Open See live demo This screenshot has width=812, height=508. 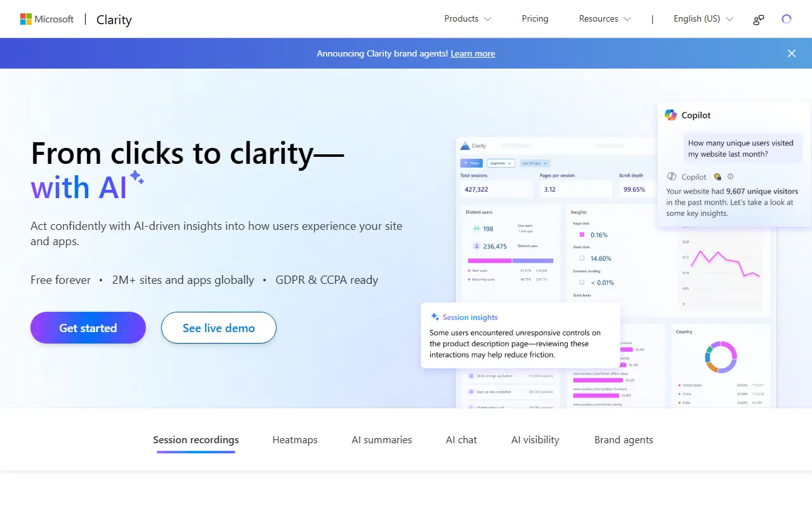click(219, 328)
